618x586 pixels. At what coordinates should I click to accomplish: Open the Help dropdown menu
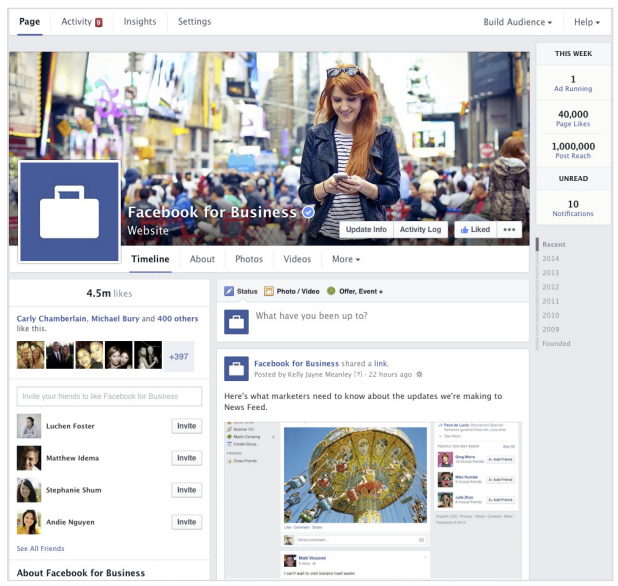point(586,22)
